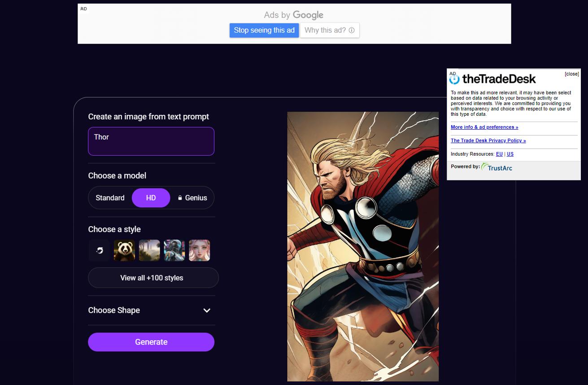Click the TrustArc logo
This screenshot has width=588, height=385.
497,167
